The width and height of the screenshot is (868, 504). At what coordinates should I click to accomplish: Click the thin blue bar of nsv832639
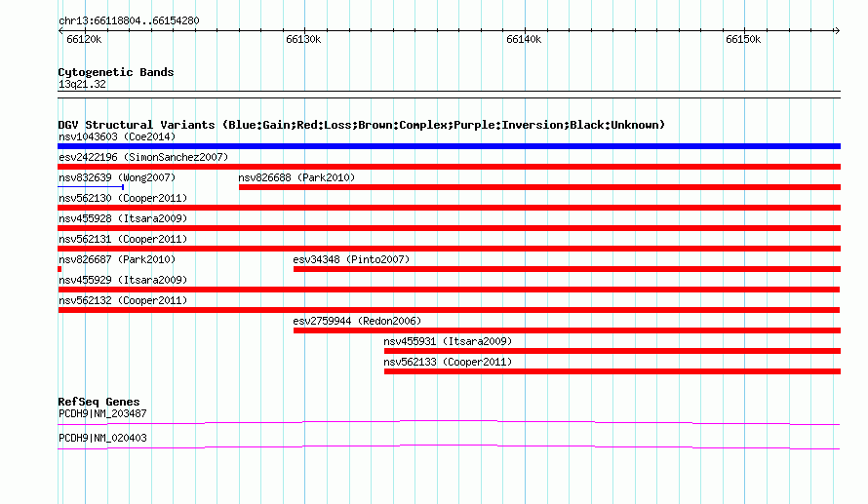pyautogui.click(x=91, y=187)
